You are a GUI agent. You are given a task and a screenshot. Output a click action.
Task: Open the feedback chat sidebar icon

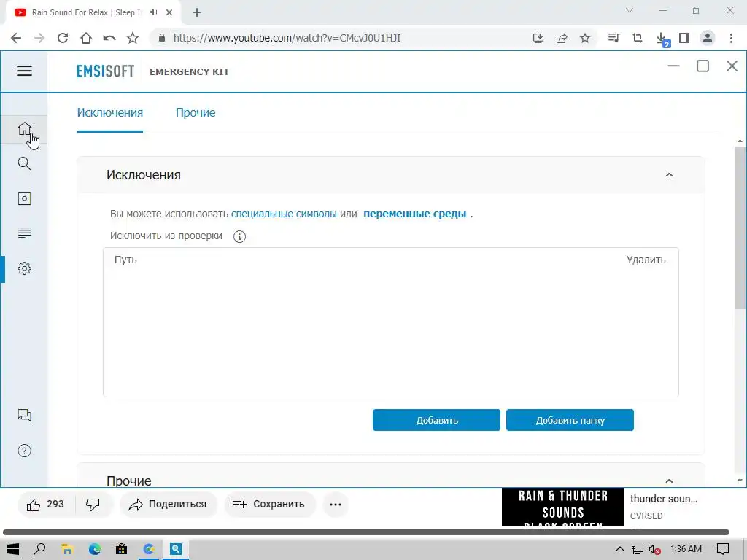point(24,415)
